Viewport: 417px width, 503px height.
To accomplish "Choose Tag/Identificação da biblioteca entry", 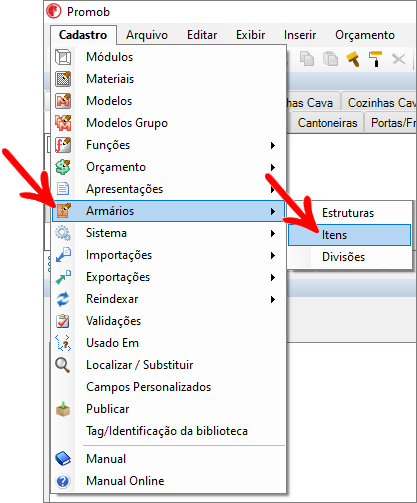I will 169,431.
